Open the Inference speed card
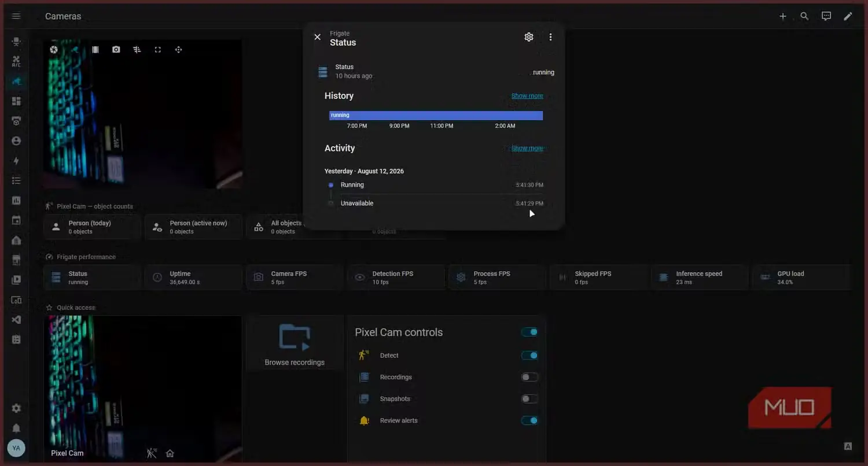 [700, 278]
